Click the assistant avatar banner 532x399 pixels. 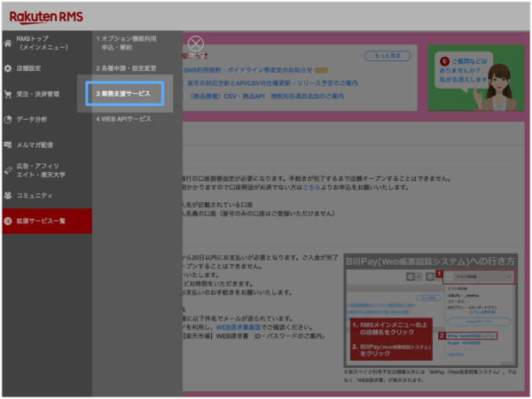pyautogui.click(x=476, y=78)
